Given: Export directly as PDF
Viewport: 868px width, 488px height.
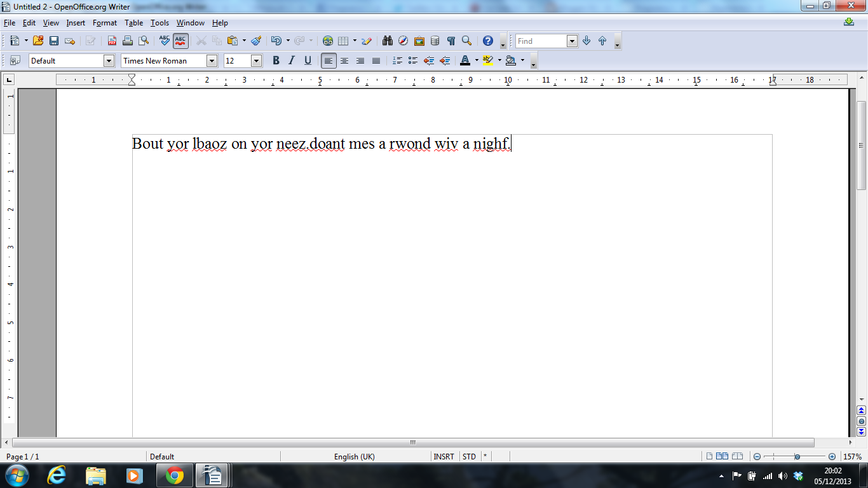Looking at the screenshot, I should [x=112, y=41].
